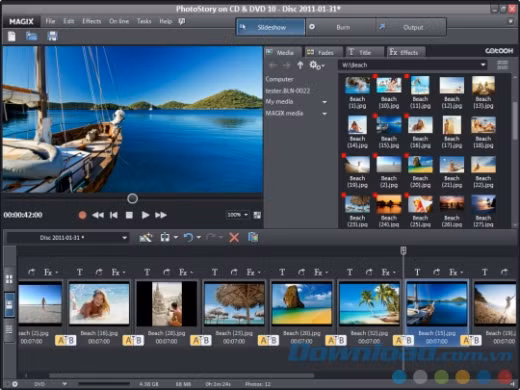Click the speech bubble help icon in menu bar
This screenshot has height=390, width=520.
[x=182, y=22]
